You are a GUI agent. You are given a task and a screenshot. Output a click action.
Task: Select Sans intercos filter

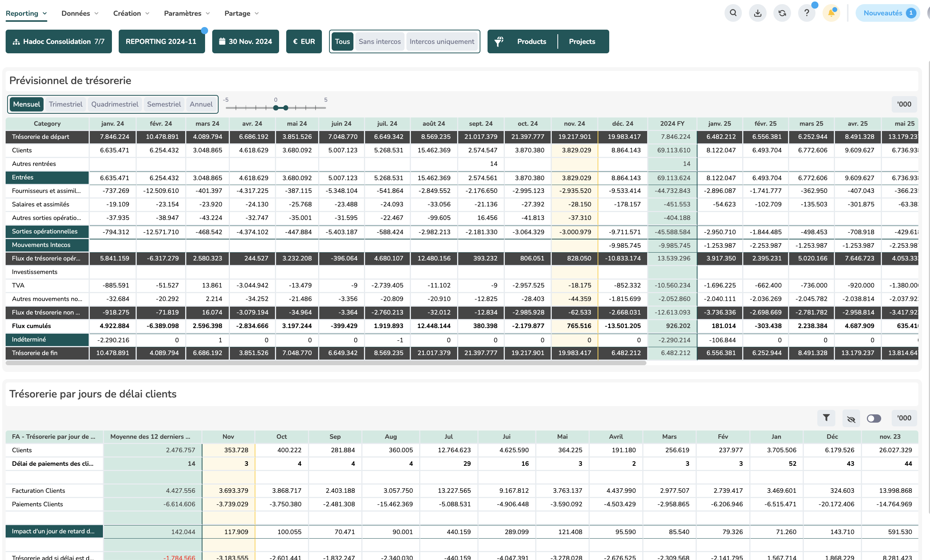tap(380, 42)
